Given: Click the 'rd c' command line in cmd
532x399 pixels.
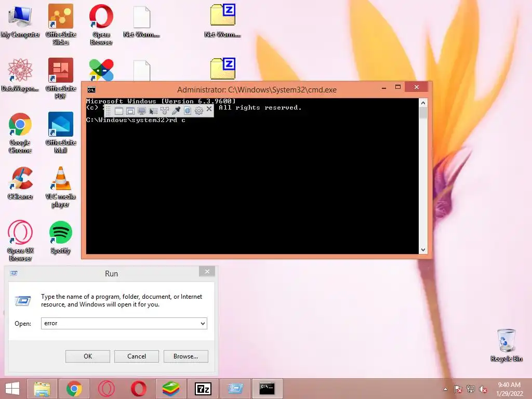Looking at the screenshot, I should click(x=136, y=120).
